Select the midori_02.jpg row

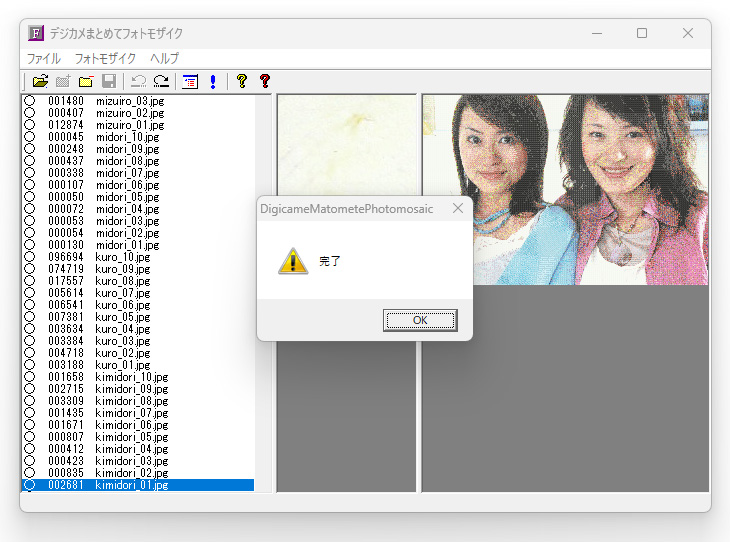click(138, 233)
